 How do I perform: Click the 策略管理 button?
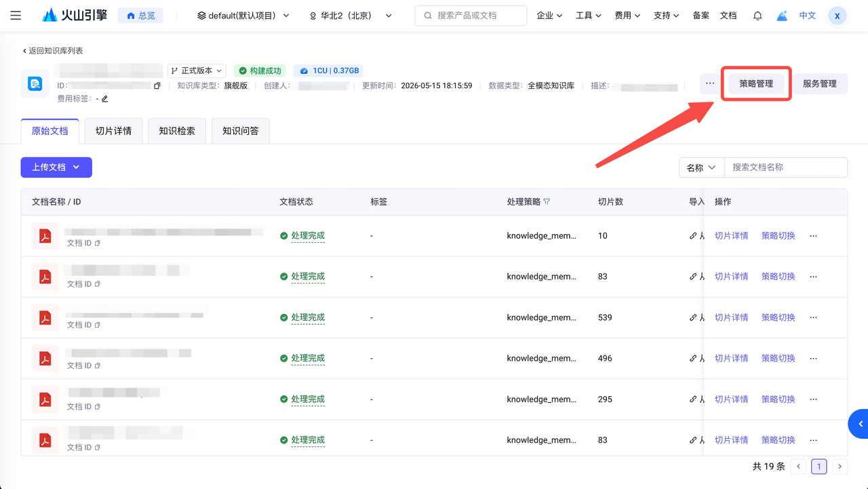(x=756, y=83)
